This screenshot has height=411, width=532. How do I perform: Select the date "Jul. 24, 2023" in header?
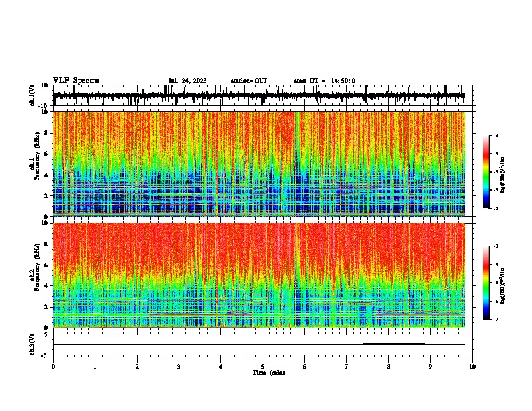[x=187, y=81]
